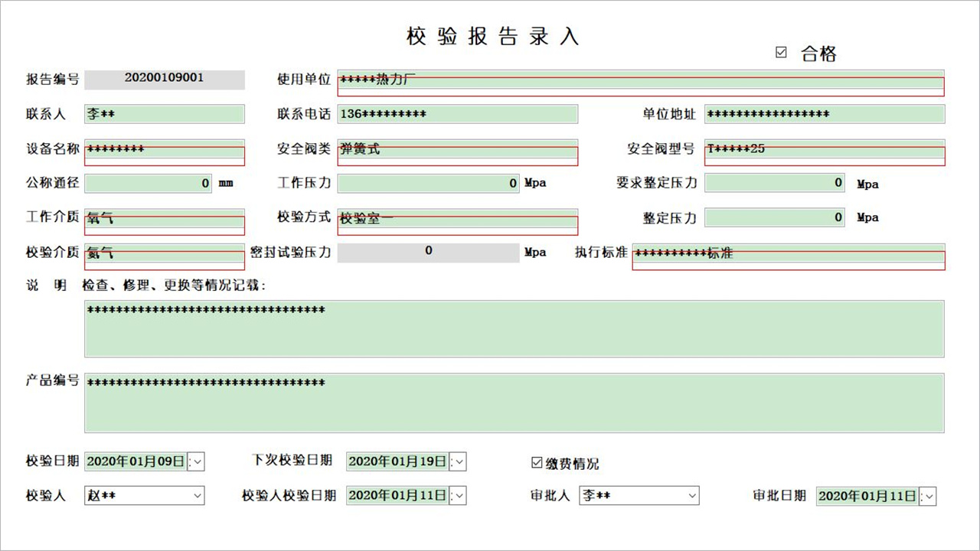Open the 校验日期 date picker dropdown
Image resolution: width=980 pixels, height=551 pixels.
point(196,461)
